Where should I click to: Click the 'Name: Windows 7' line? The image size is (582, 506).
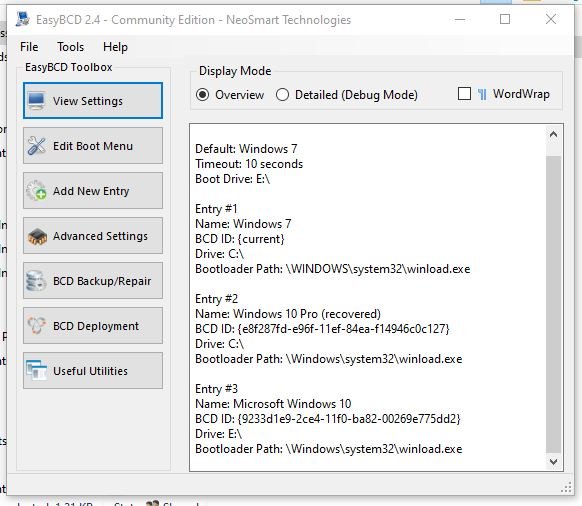(243, 224)
